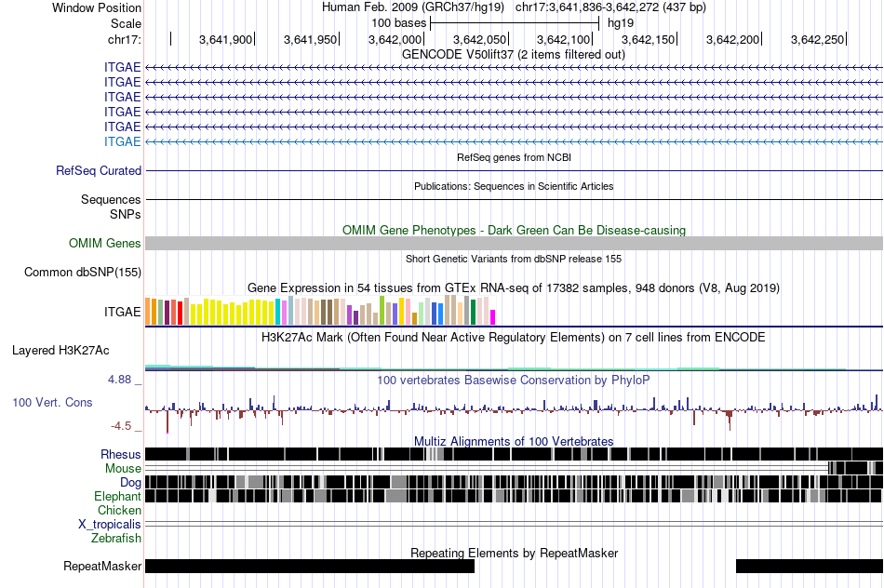Click the SNPs track label
884x588 pixels.
pos(126,214)
